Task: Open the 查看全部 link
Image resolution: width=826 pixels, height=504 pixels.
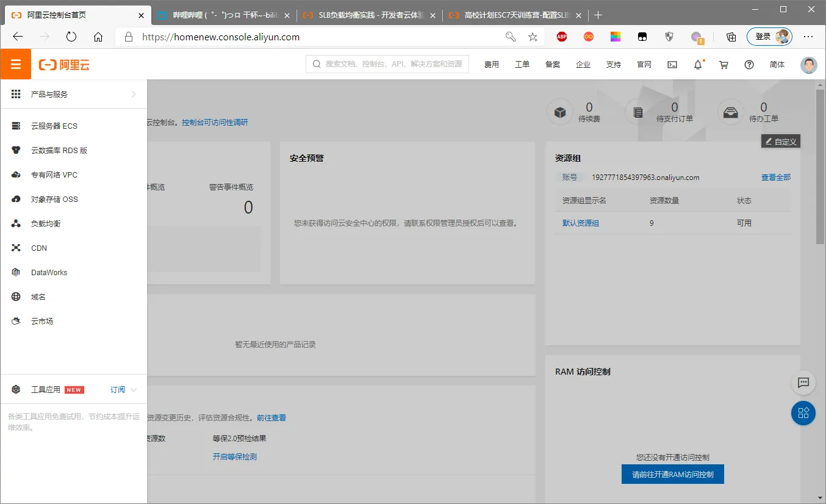Action: coord(776,178)
